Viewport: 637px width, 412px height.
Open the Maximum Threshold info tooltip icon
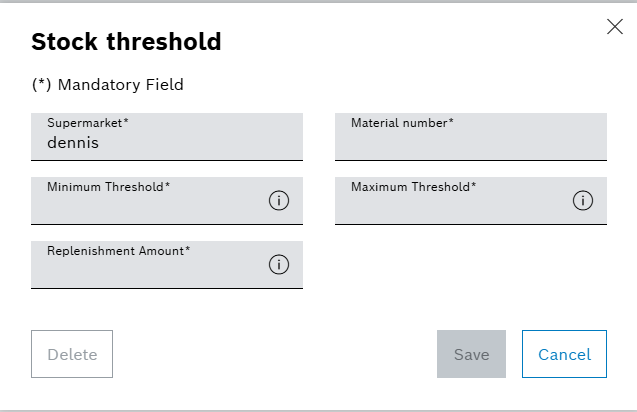click(583, 201)
